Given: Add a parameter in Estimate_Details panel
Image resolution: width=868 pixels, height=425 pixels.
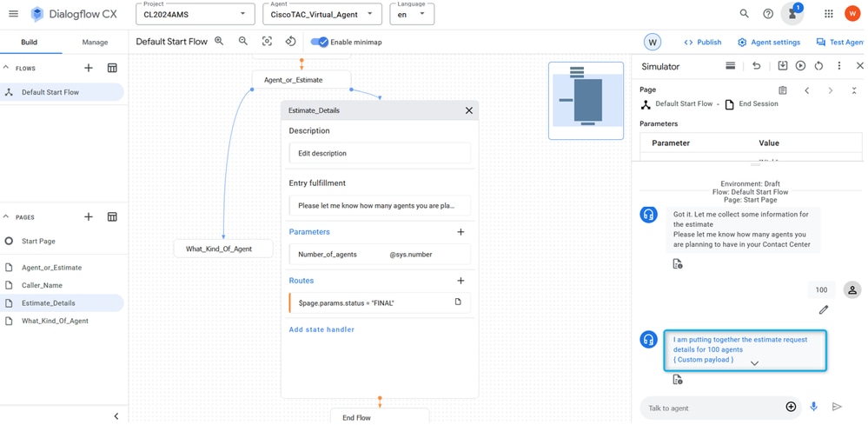Looking at the screenshot, I should pos(461,232).
